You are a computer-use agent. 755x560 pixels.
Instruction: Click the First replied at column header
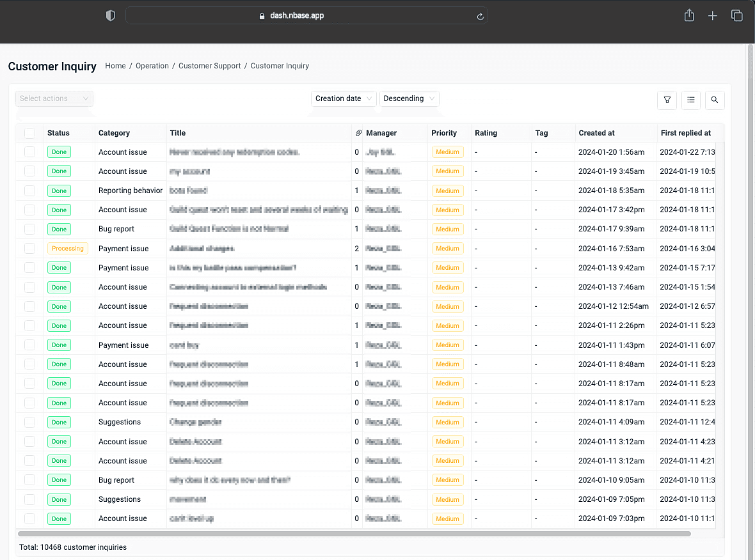pos(686,133)
